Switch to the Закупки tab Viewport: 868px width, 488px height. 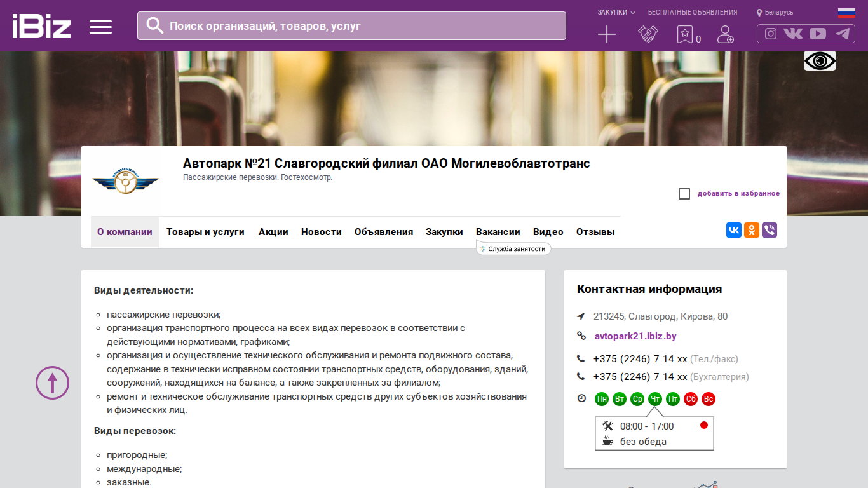[444, 232]
